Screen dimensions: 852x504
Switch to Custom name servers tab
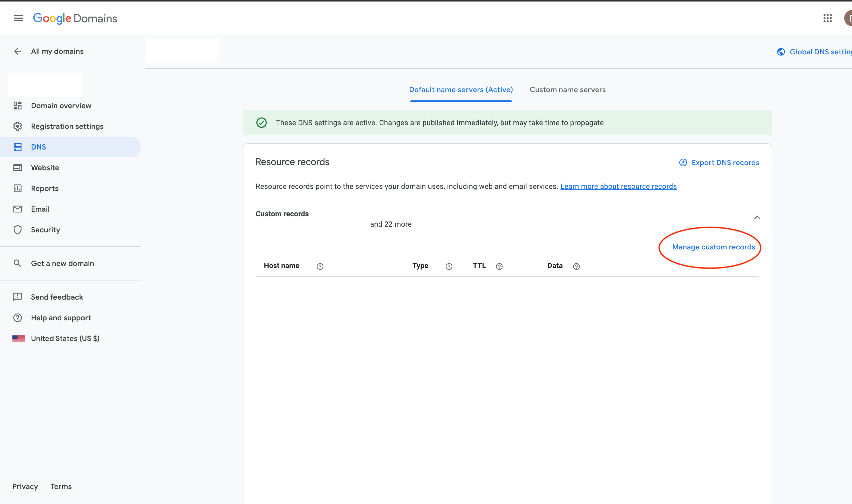tap(568, 90)
